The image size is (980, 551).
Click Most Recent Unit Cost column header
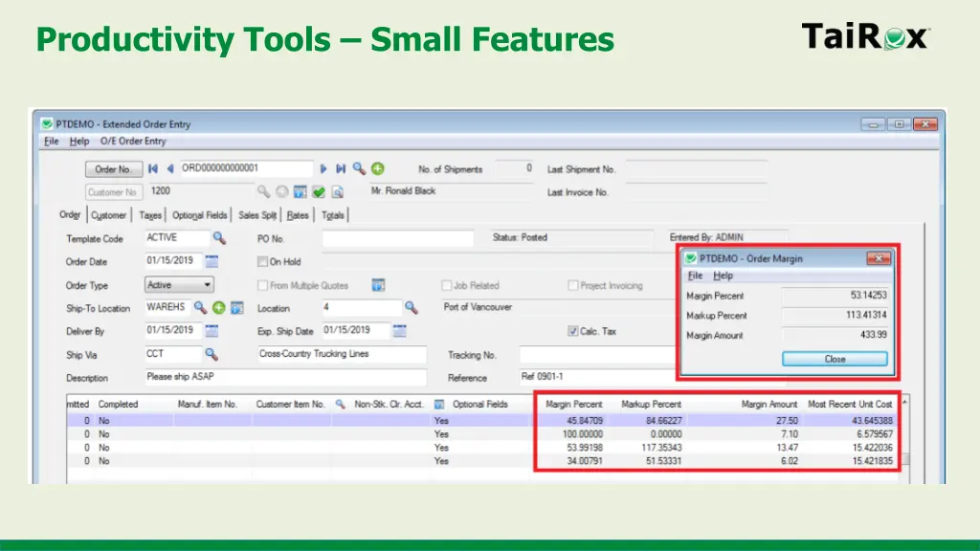(x=850, y=405)
